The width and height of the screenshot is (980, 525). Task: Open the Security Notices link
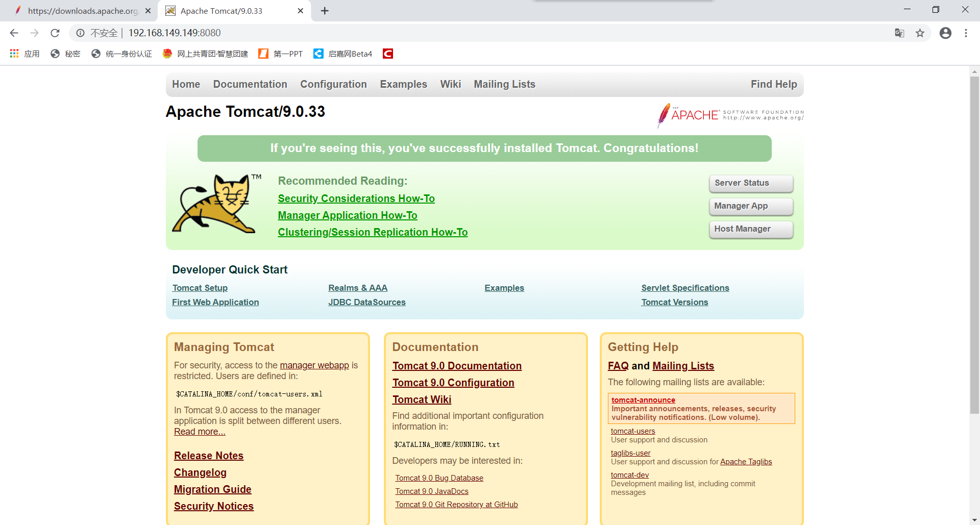pyautogui.click(x=214, y=506)
